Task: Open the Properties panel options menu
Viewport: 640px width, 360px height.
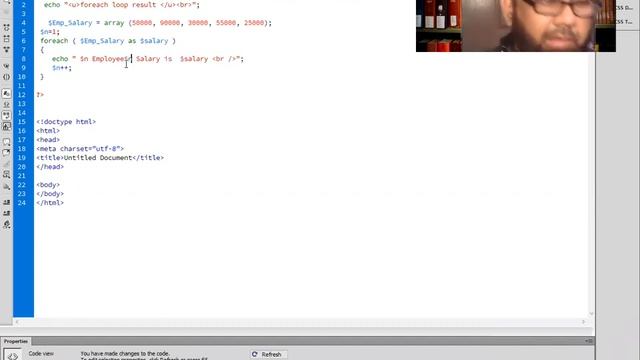Action: [588, 341]
